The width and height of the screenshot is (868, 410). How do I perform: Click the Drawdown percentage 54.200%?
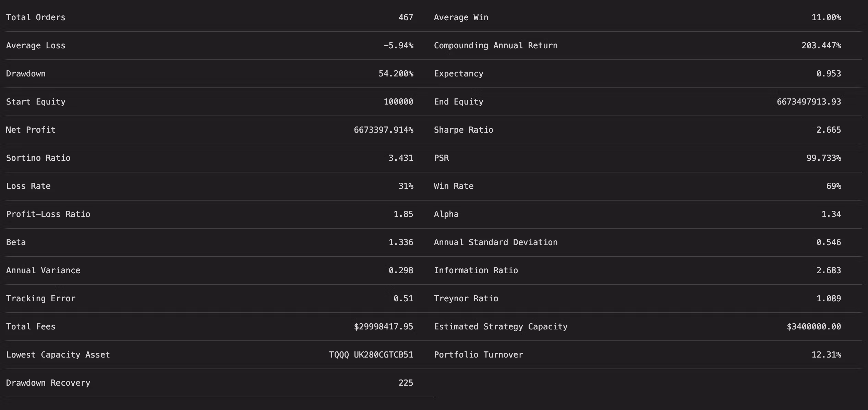tap(396, 74)
